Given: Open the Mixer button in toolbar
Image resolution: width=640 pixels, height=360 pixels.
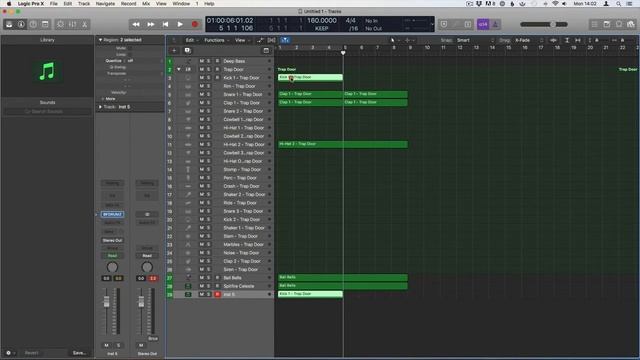Looking at the screenshot, I should pyautogui.click(x=72, y=24).
